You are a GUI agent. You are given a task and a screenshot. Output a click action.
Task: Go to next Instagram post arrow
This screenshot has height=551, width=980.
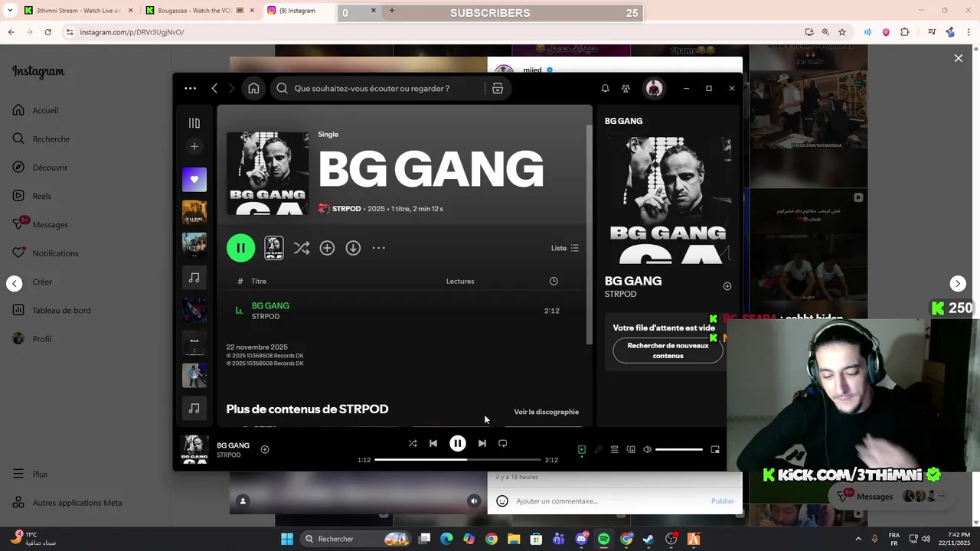[958, 284]
